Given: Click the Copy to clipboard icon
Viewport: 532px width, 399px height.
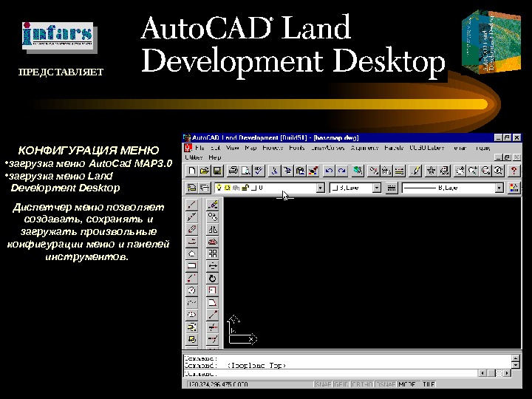Looking at the screenshot, I should tap(287, 171).
